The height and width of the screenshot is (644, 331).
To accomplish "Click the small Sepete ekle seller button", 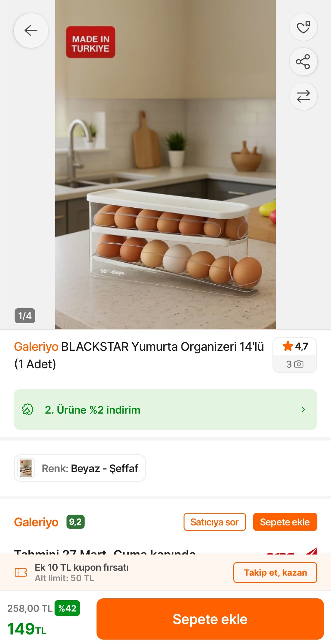I will point(285,522).
